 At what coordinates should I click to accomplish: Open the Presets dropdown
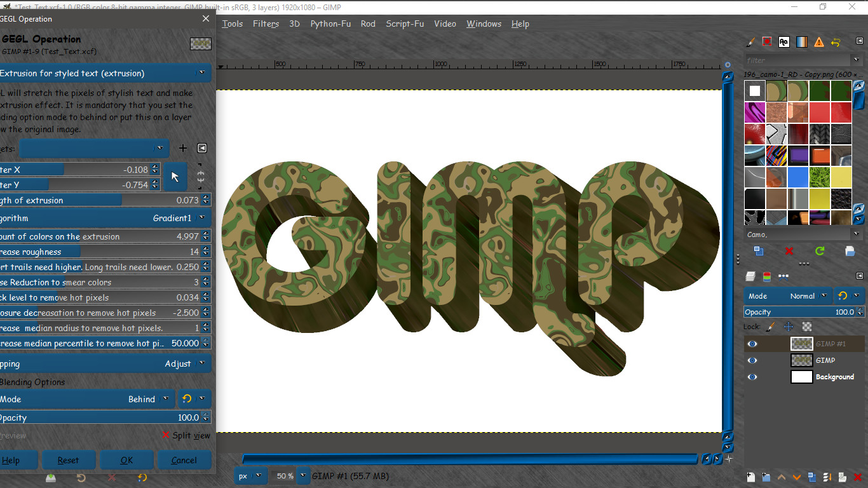click(94, 148)
